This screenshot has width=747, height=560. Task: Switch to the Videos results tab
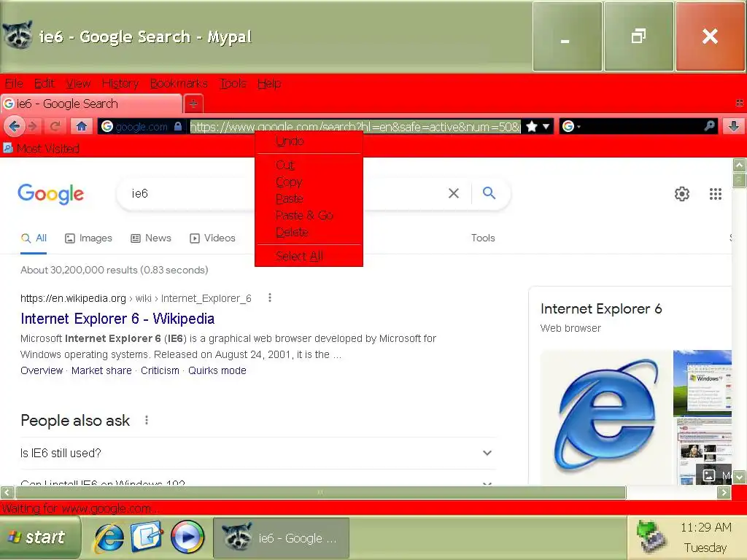tap(212, 238)
